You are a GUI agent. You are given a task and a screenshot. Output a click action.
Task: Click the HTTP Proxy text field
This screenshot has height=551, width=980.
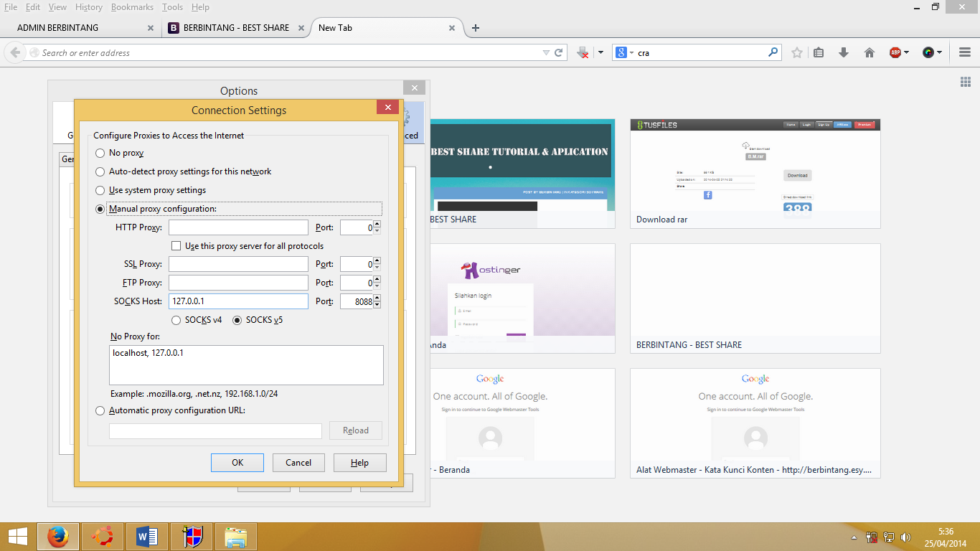coord(238,227)
